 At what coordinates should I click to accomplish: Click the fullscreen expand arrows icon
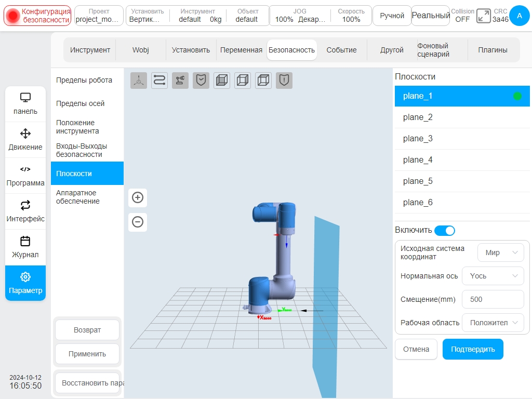(x=483, y=16)
